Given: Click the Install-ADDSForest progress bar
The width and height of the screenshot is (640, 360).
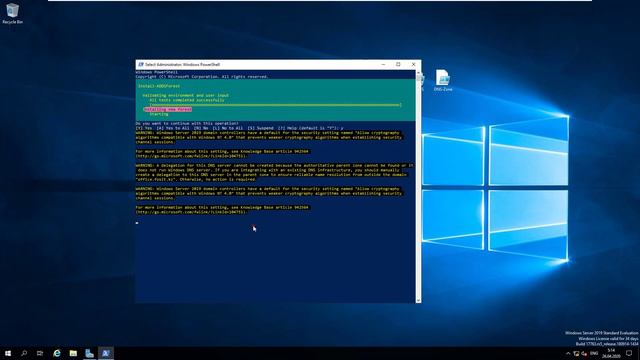Looking at the screenshot, I should point(276,105).
